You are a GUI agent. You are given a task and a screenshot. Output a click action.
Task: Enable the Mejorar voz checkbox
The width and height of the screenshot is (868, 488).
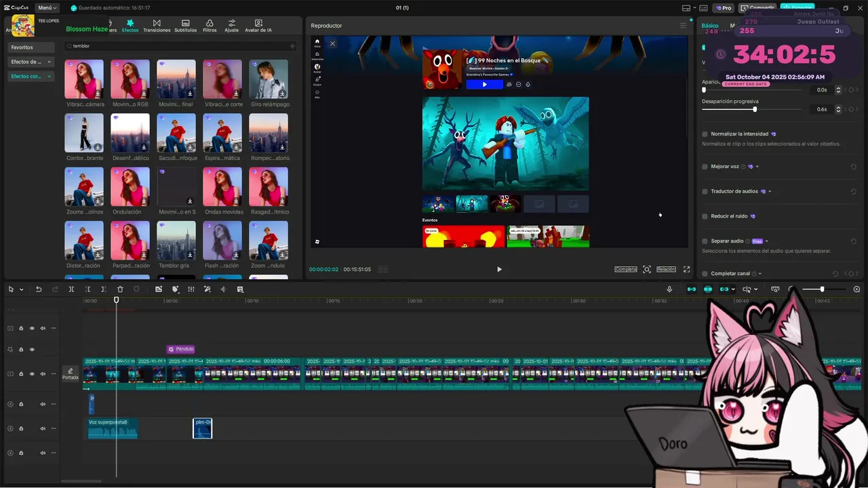(705, 167)
